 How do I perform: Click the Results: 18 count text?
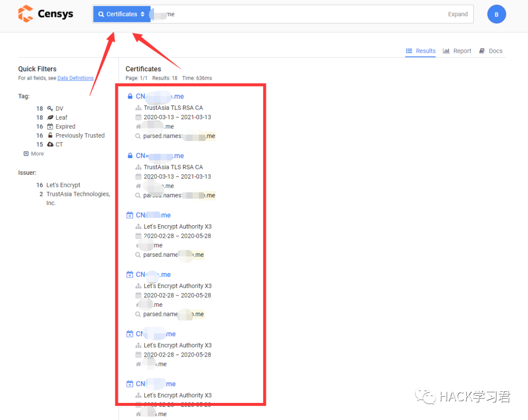[165, 78]
